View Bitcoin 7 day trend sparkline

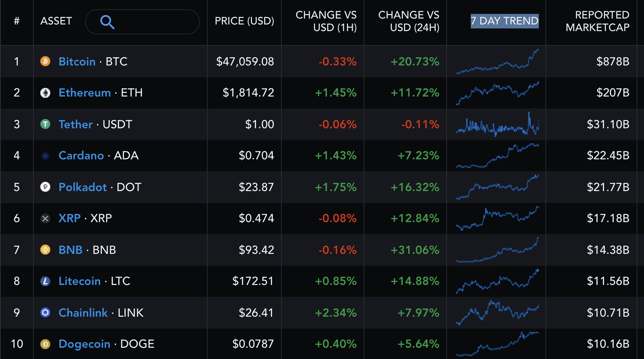(x=497, y=61)
